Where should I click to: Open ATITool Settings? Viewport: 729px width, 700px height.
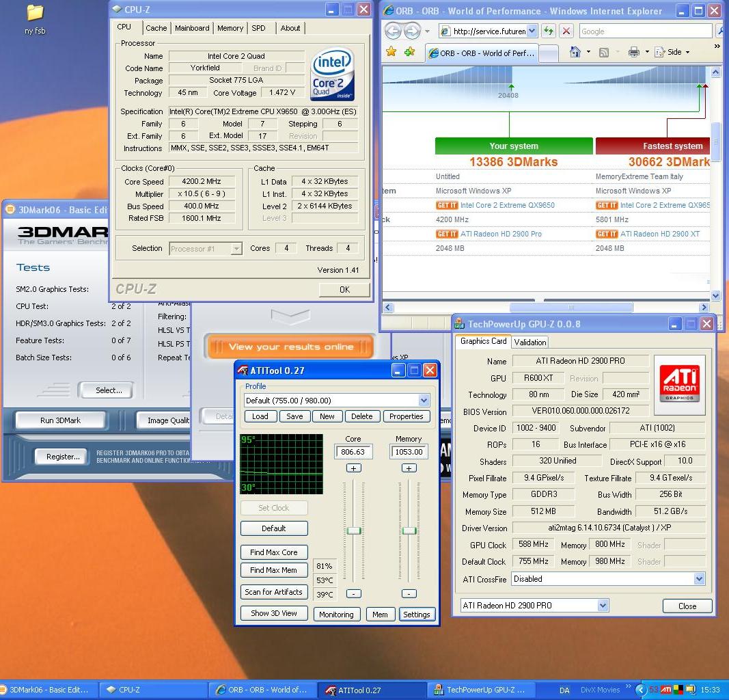pyautogui.click(x=417, y=615)
